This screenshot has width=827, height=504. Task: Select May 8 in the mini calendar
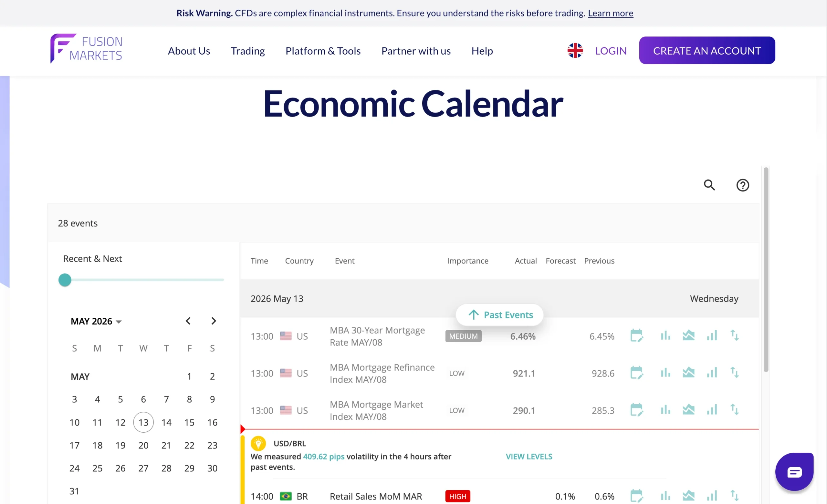click(189, 399)
